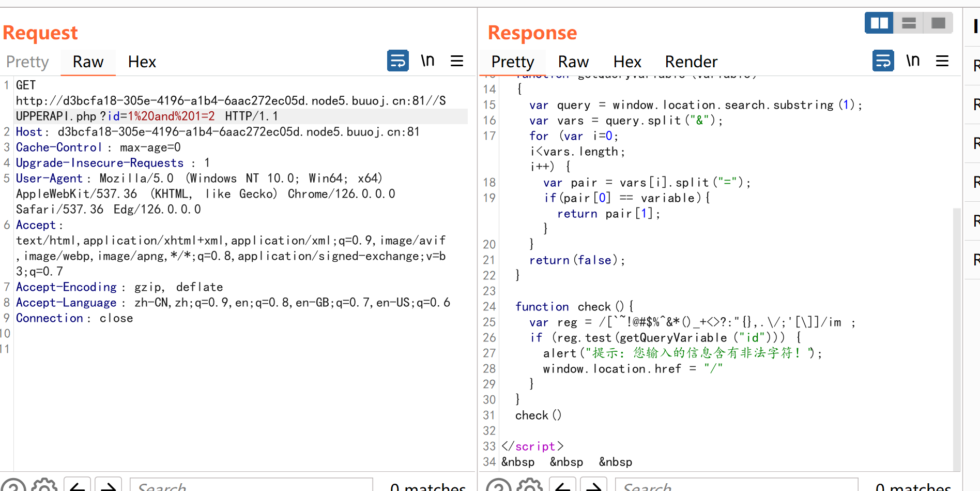The width and height of the screenshot is (980, 491).
Task: Toggle word wrap in Request panel
Action: tap(398, 61)
